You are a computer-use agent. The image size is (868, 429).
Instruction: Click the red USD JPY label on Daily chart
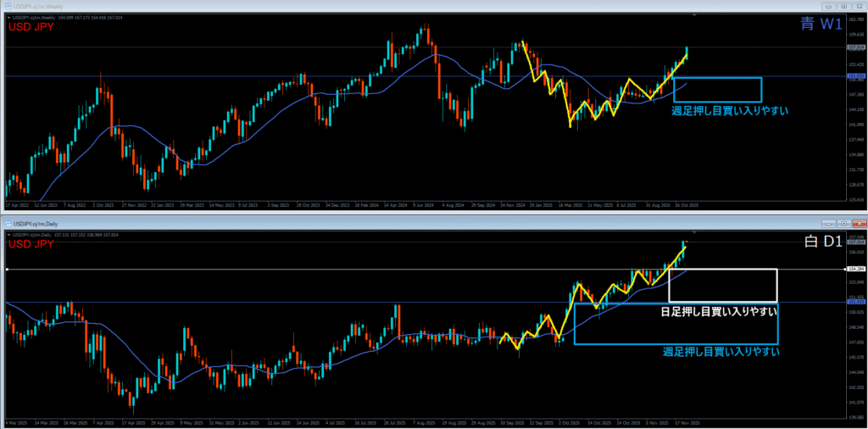click(32, 244)
